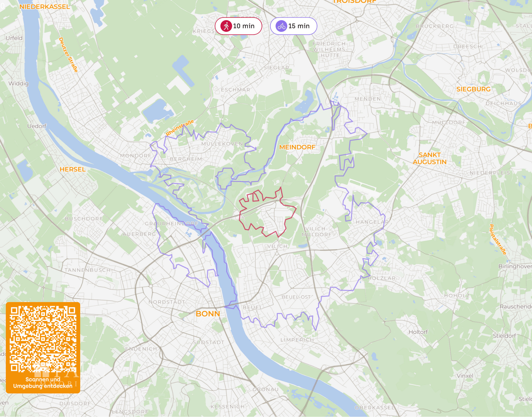The image size is (532, 417).
Task: Click the HANGELAR district label
Action: [372, 222]
